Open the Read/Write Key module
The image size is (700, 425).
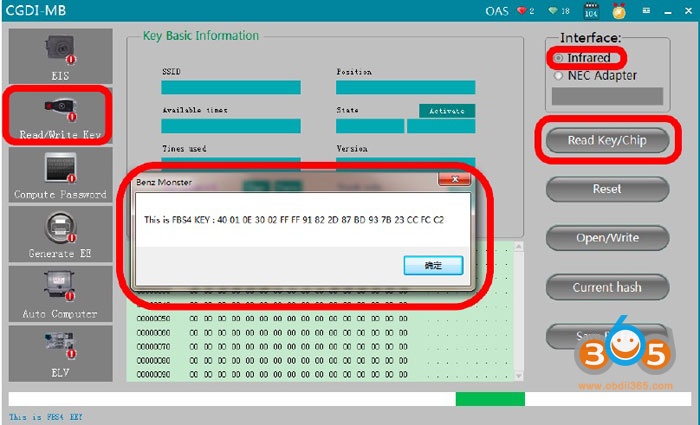[x=60, y=115]
